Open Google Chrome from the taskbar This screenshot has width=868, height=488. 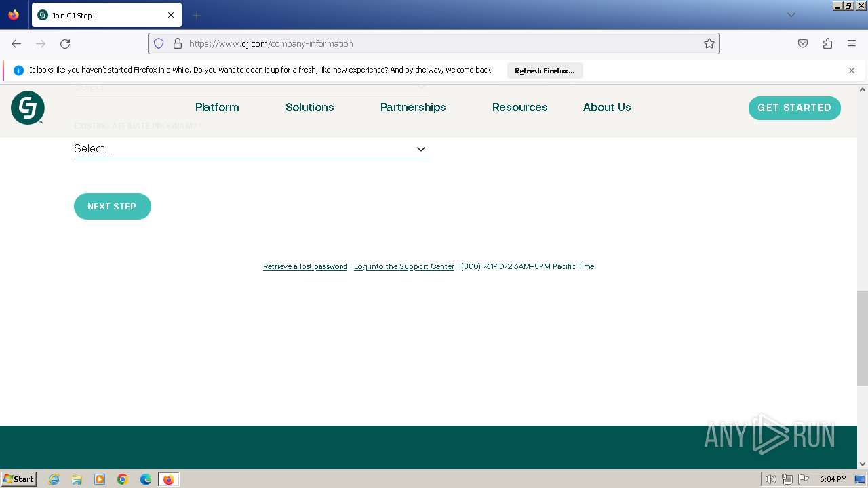[123, 479]
